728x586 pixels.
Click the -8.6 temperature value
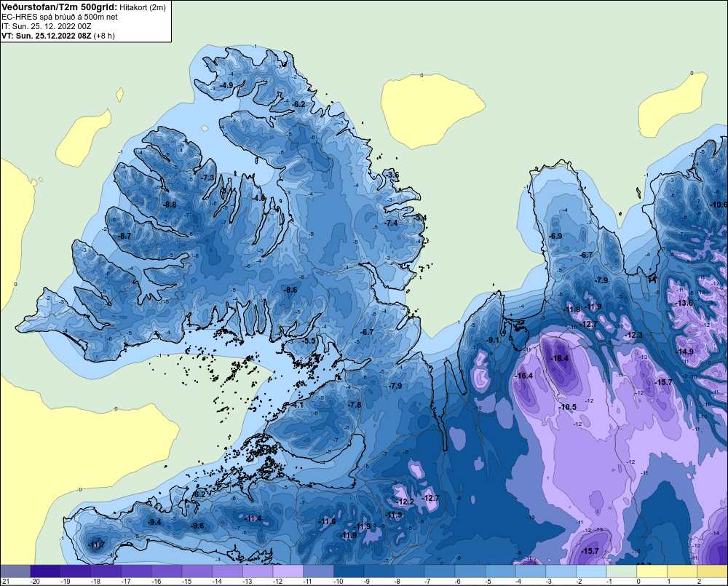click(x=290, y=290)
